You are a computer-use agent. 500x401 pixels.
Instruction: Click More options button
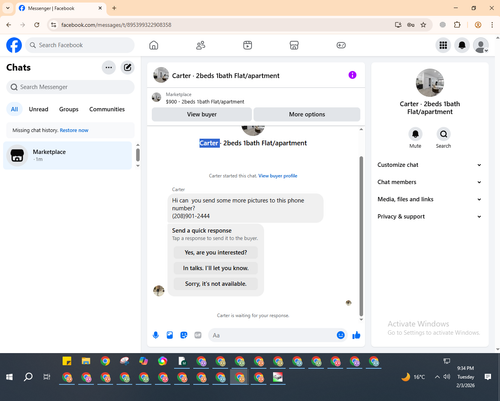[x=307, y=114]
